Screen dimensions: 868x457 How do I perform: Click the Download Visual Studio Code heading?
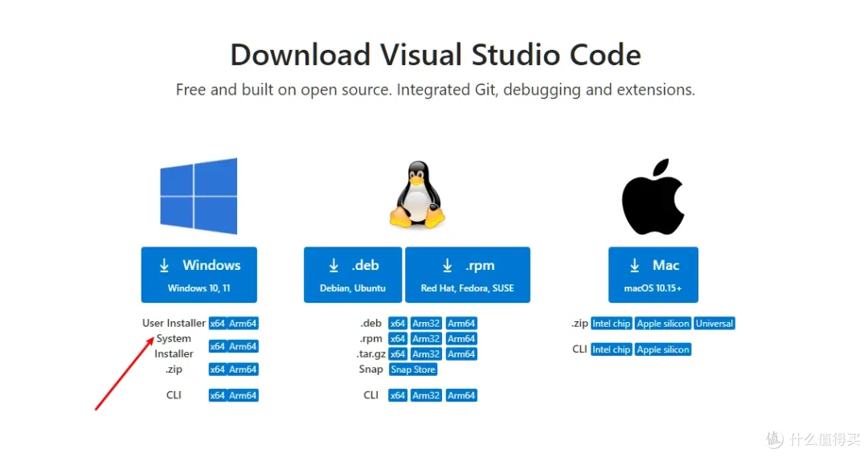[436, 55]
